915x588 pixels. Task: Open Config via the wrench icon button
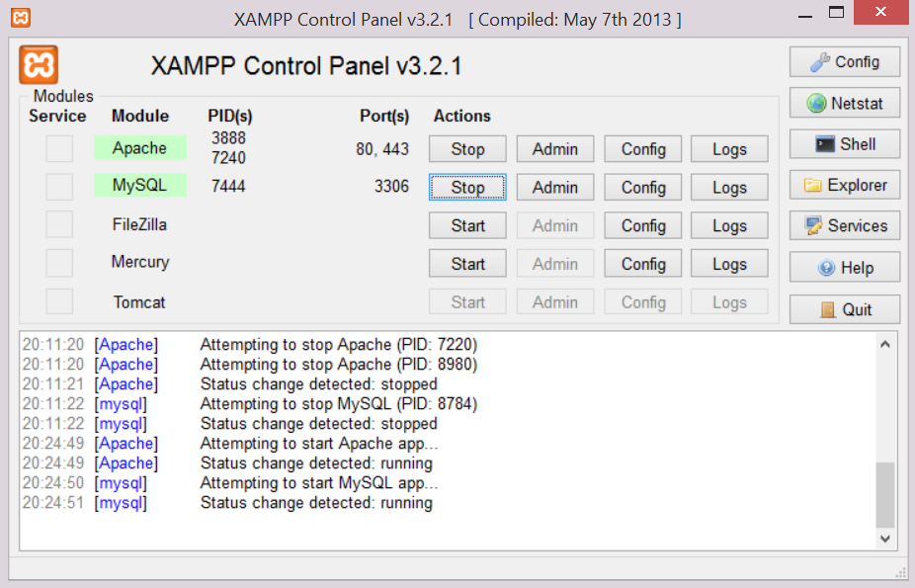coord(845,62)
